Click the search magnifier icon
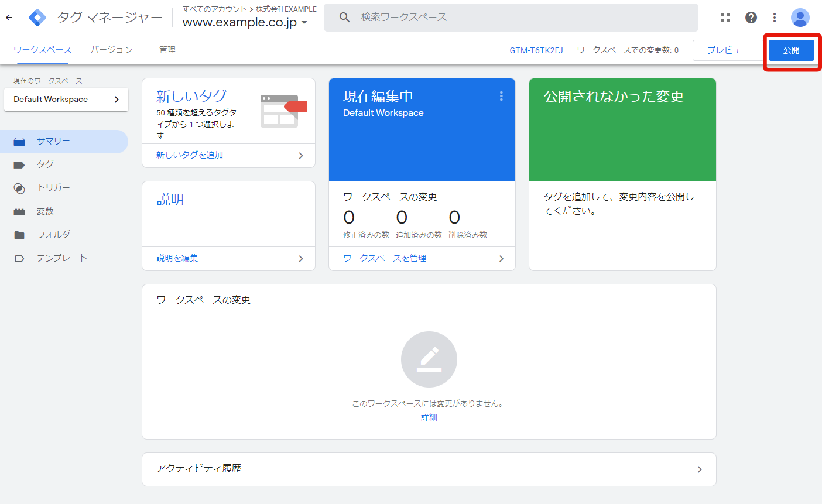This screenshot has height=504, width=822. tap(345, 18)
